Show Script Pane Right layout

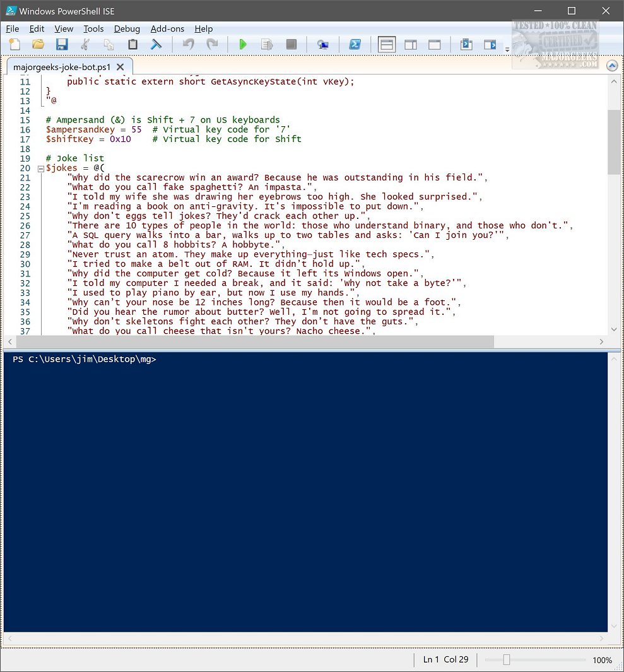pos(411,44)
